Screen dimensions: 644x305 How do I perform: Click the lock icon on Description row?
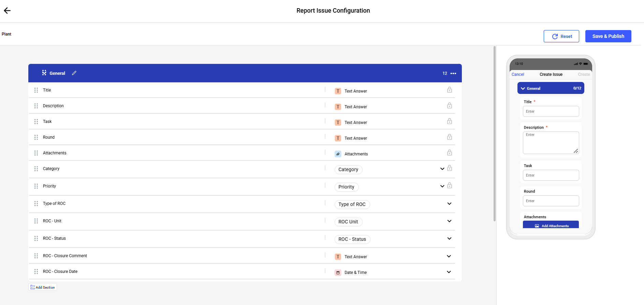pos(450,106)
